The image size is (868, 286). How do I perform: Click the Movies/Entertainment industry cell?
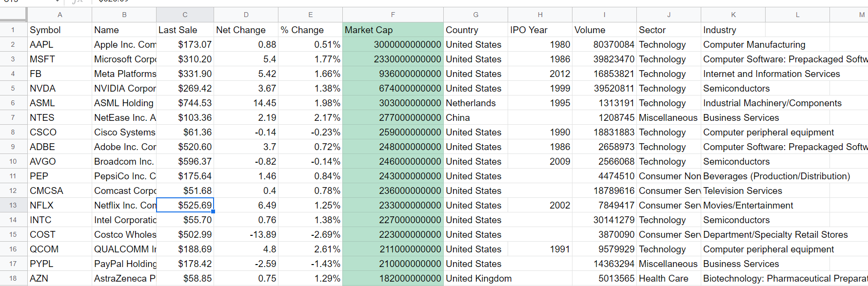748,205
